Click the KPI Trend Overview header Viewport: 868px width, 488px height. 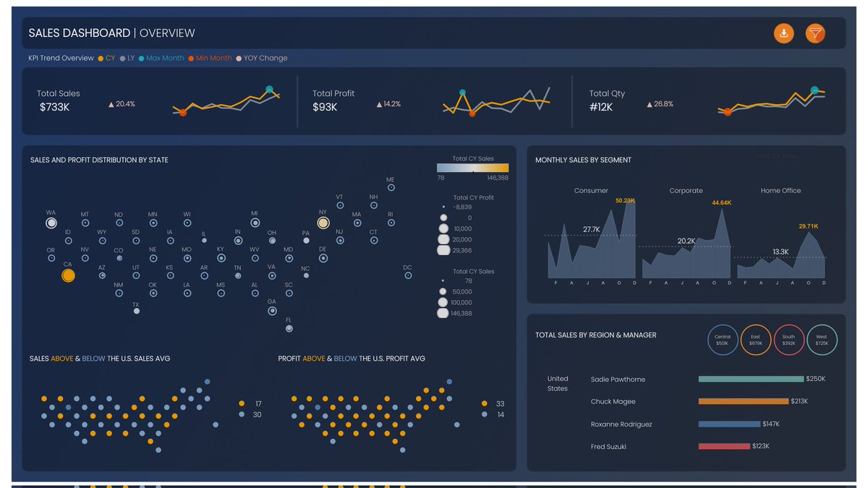click(60, 58)
